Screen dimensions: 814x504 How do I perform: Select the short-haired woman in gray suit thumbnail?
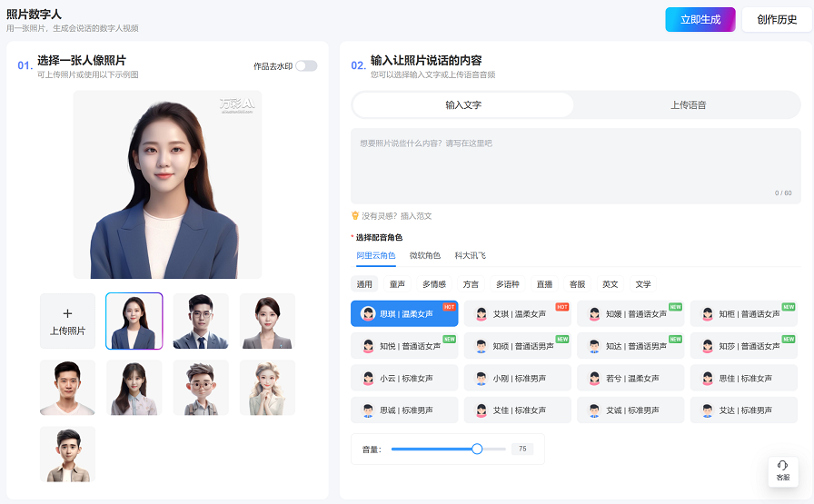[267, 321]
